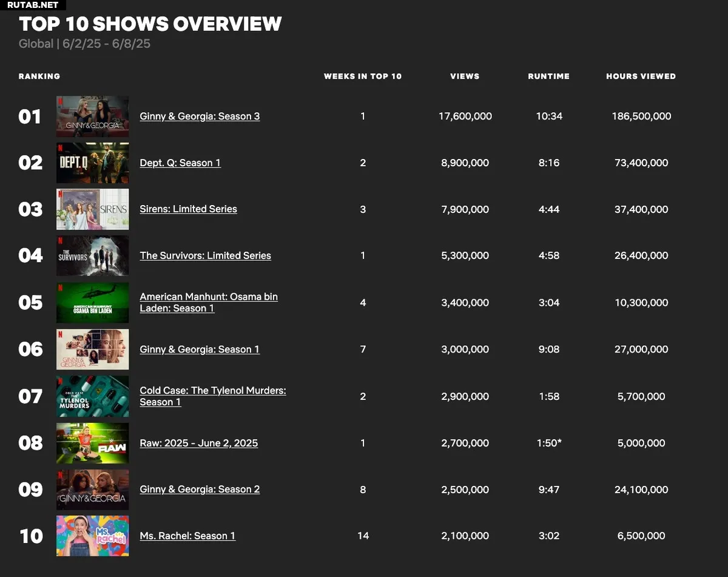
Task: Click the views value 17,600,000
Action: pos(465,116)
